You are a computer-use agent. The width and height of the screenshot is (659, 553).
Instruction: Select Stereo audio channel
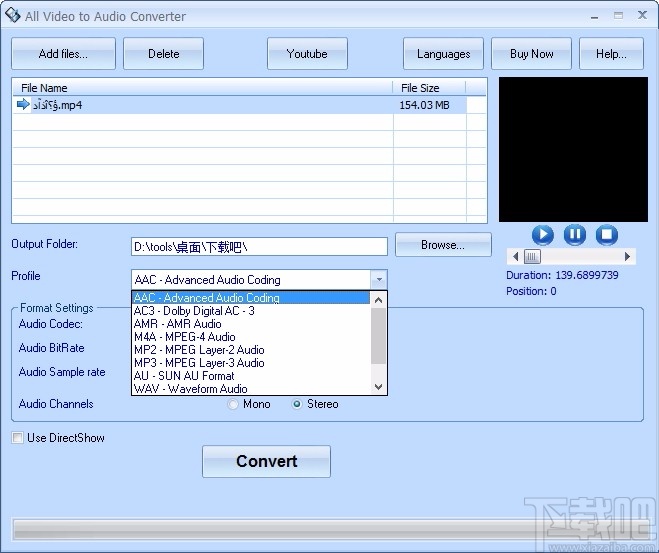click(297, 404)
